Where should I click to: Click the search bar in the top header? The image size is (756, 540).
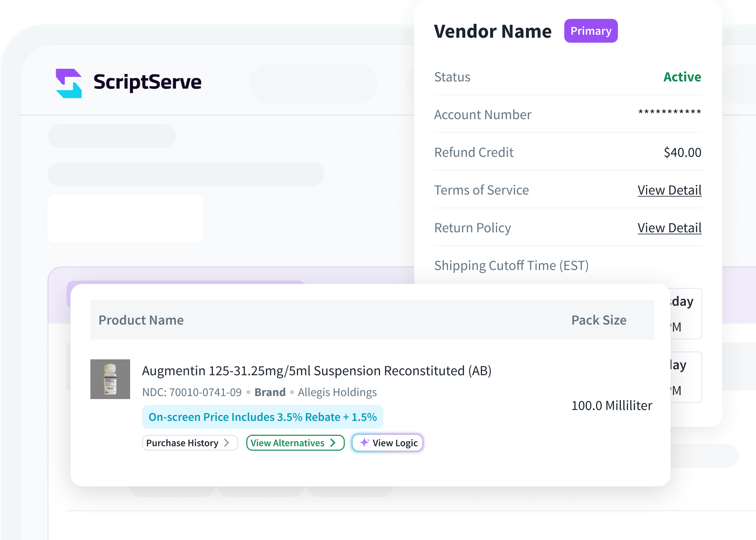click(313, 83)
